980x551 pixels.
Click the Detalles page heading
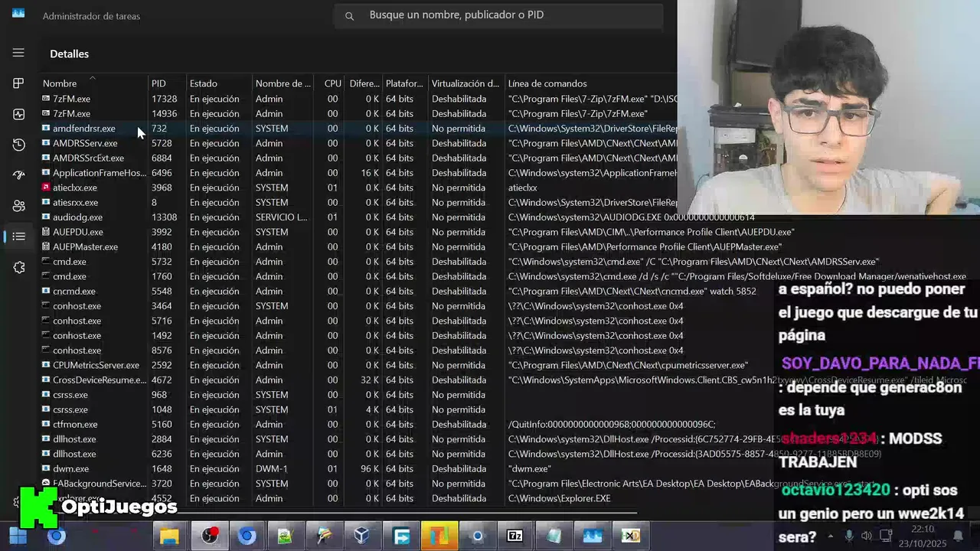click(x=69, y=54)
